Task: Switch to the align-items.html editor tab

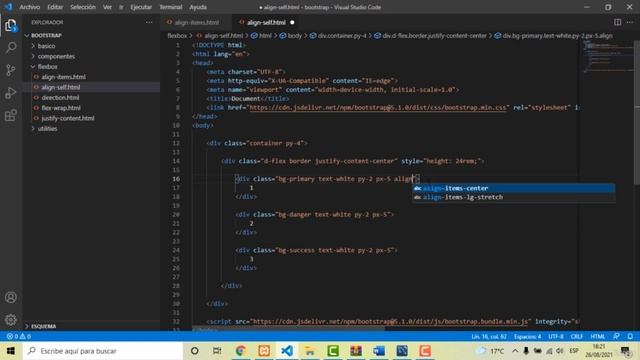Action: pos(195,22)
